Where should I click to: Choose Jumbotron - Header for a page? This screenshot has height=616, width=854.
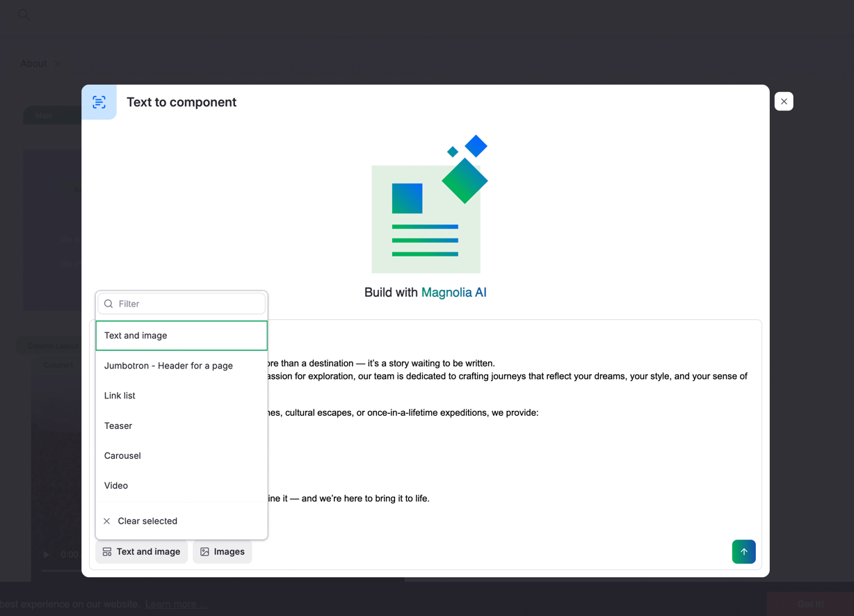[168, 365]
